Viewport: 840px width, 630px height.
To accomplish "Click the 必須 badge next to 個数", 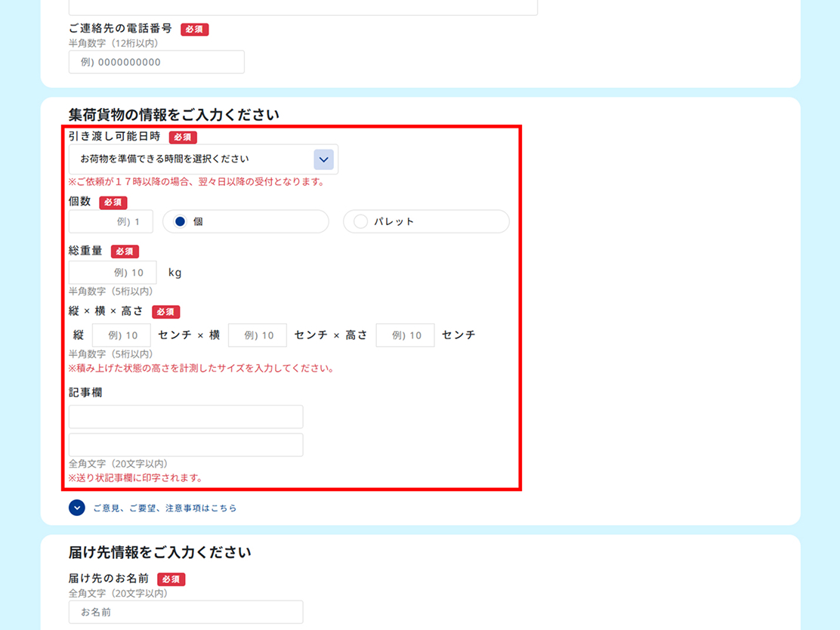I will click(113, 202).
